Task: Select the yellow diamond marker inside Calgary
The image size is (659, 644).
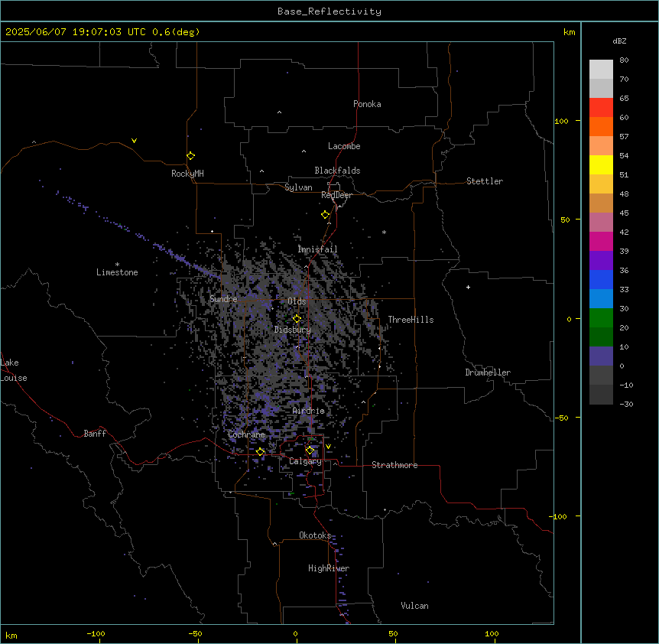Action: 310,450
